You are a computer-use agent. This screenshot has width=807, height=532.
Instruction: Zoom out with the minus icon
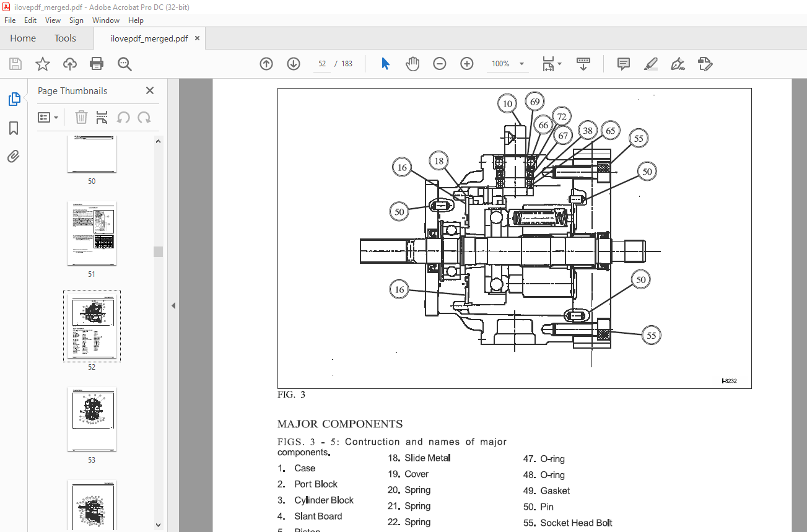(440, 64)
